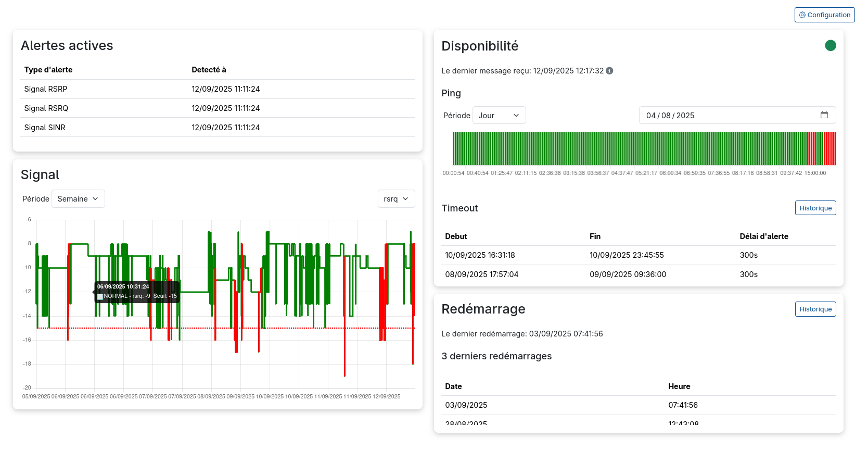Select the Signal SINR alert row
This screenshot has width=868, height=451.
click(218, 128)
